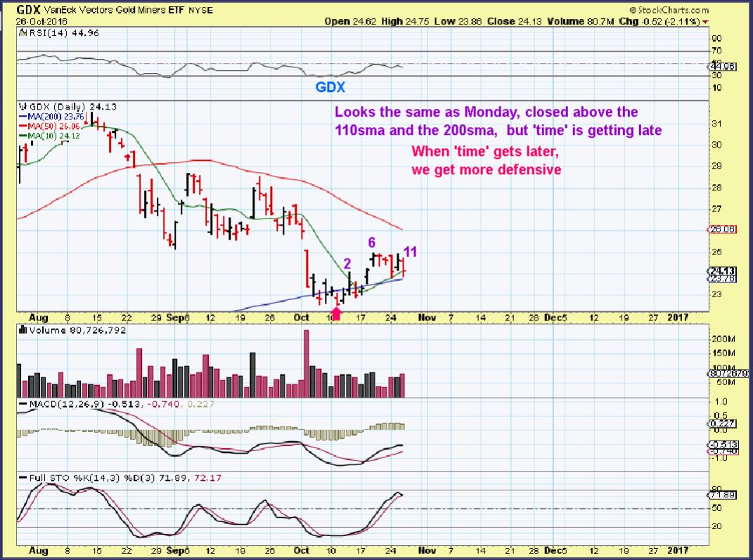Click the pink 'we get more defensive' note
Screen dimensions: 753x560
486,170
